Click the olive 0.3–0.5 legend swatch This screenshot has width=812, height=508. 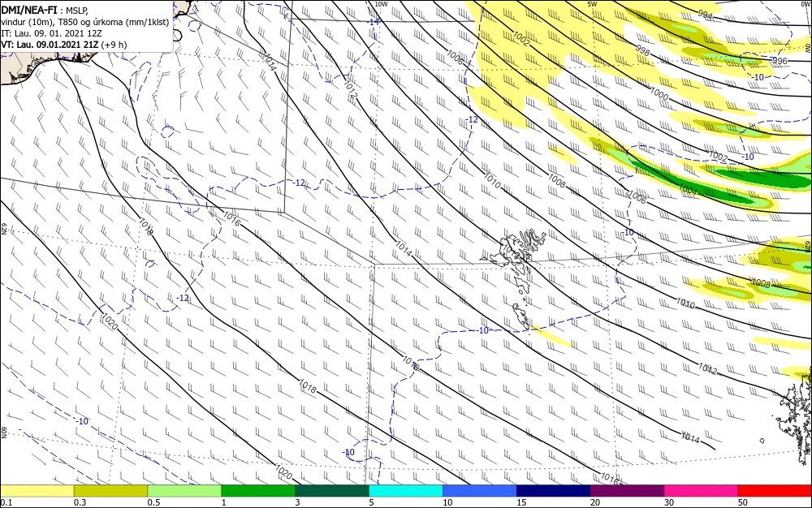pos(110,491)
